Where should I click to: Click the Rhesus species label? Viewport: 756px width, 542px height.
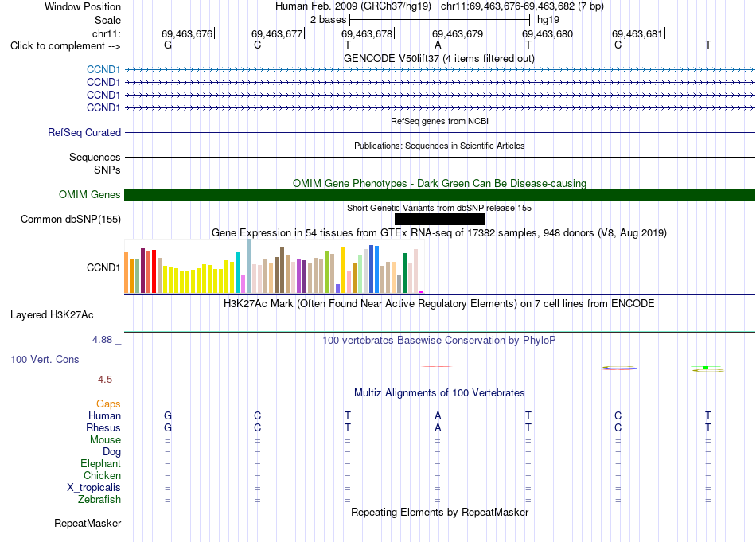coord(103,427)
